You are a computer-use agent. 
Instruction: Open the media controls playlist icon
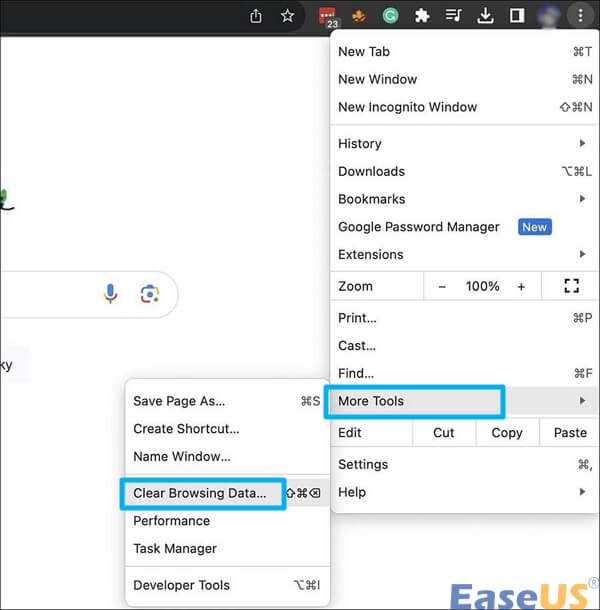pos(453,16)
